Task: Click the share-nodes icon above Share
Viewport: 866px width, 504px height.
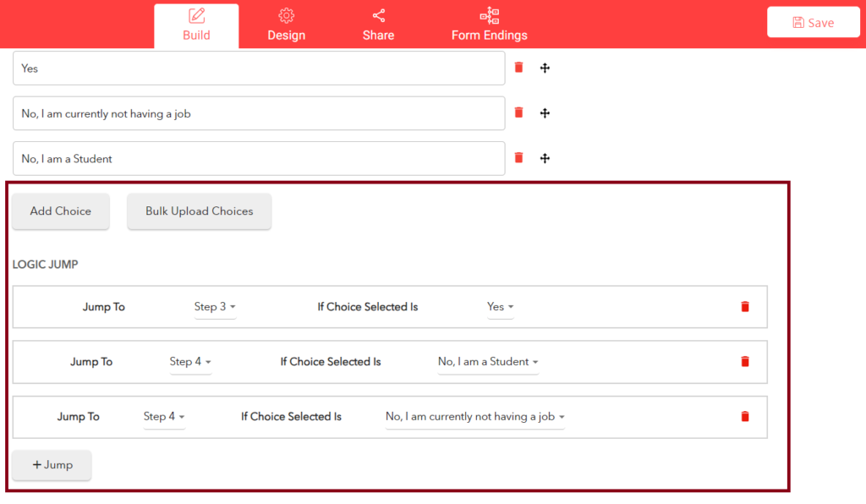Action: click(x=378, y=14)
